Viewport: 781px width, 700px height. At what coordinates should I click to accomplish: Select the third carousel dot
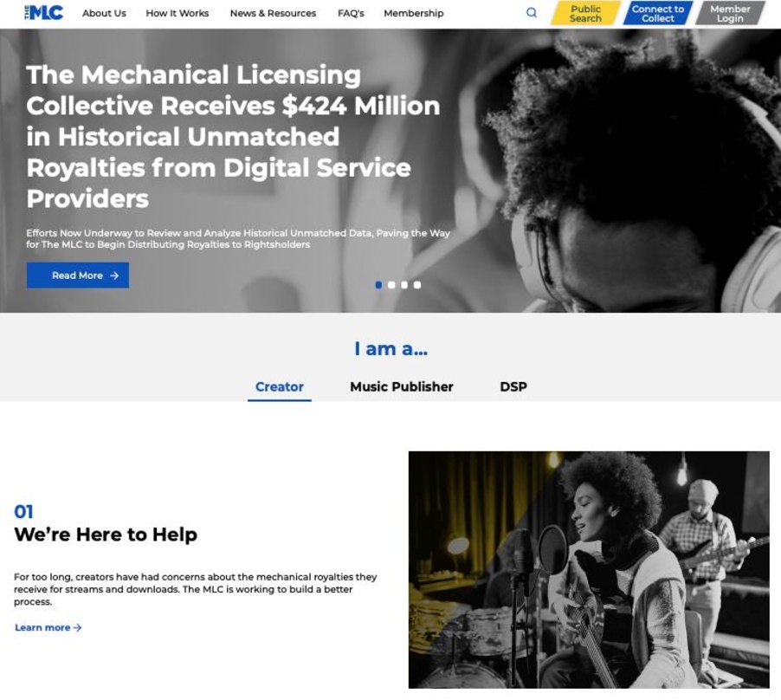(404, 285)
